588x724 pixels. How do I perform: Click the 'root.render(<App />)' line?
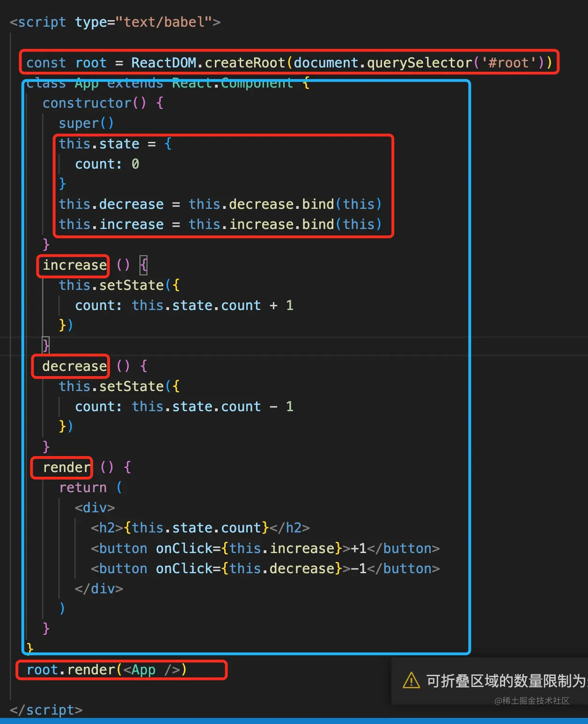107,670
